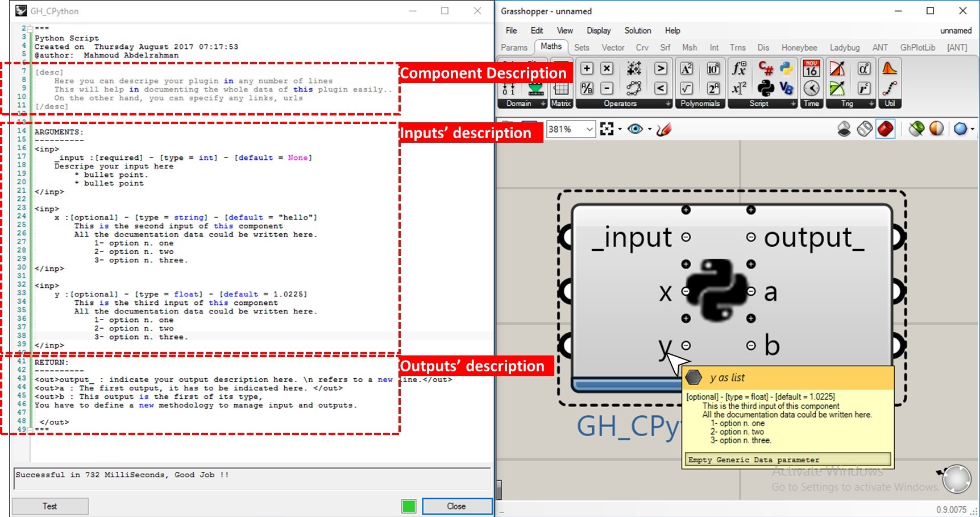Open the sketch pencil tool

(x=663, y=130)
